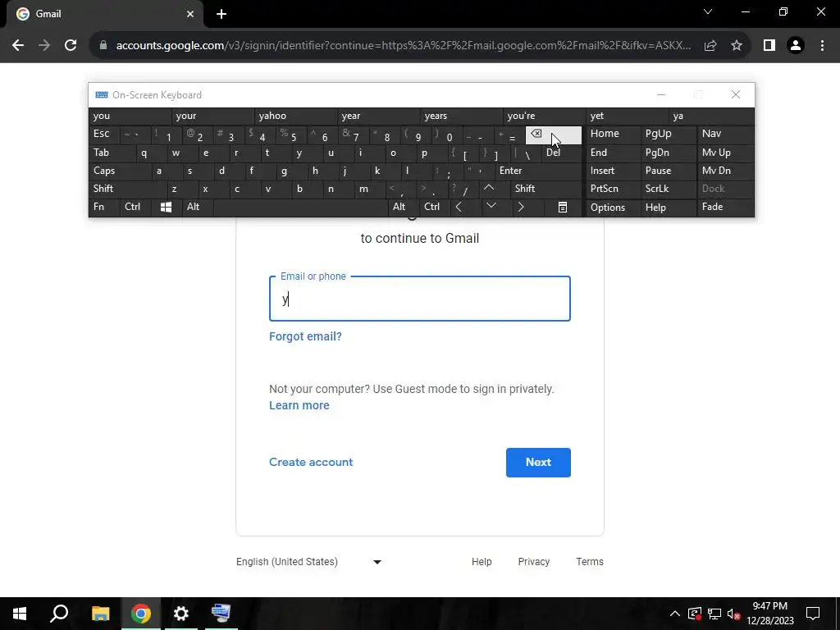This screenshot has width=840, height=630.
Task: Click the Next button
Action: tap(538, 463)
